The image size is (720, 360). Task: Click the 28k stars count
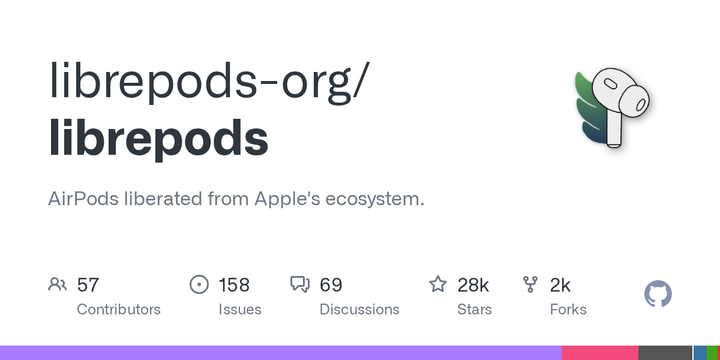473,285
